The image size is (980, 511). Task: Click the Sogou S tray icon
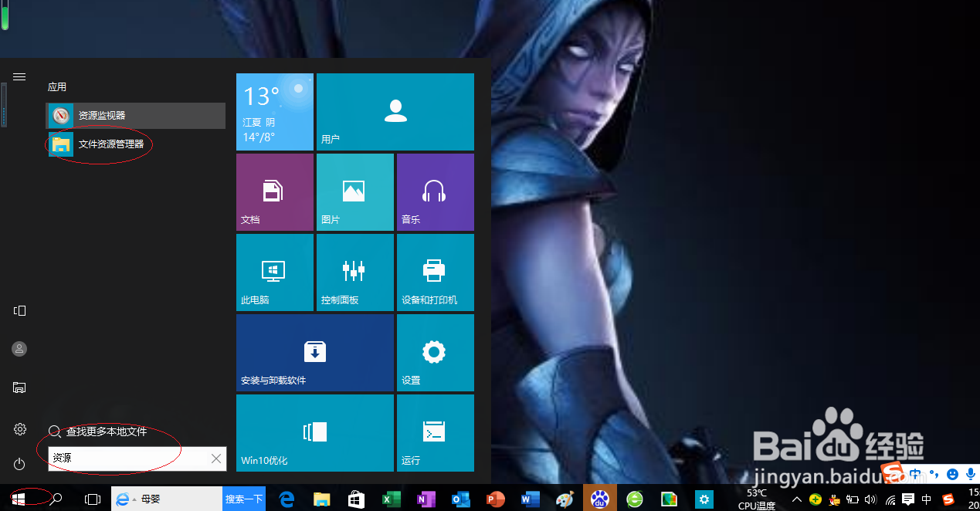tap(948, 499)
